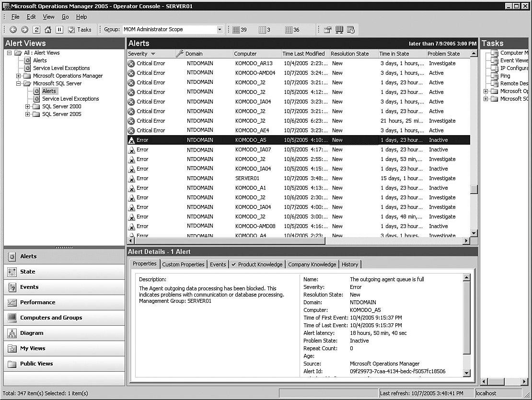Open Performance view in navigation pane
532x400 pixels.
pyautogui.click(x=37, y=302)
